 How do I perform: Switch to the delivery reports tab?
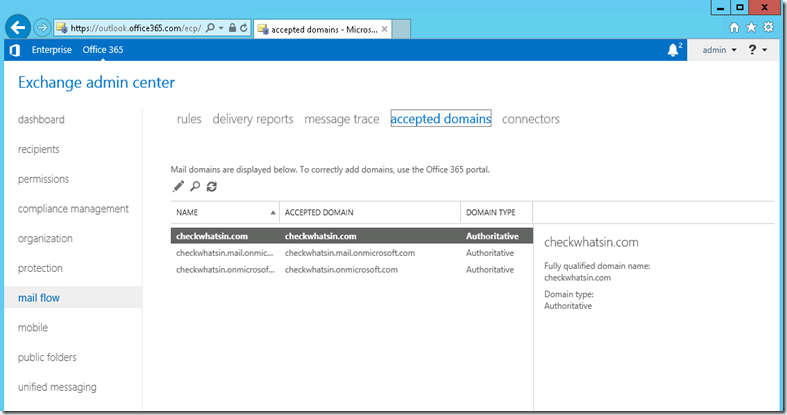click(x=252, y=119)
